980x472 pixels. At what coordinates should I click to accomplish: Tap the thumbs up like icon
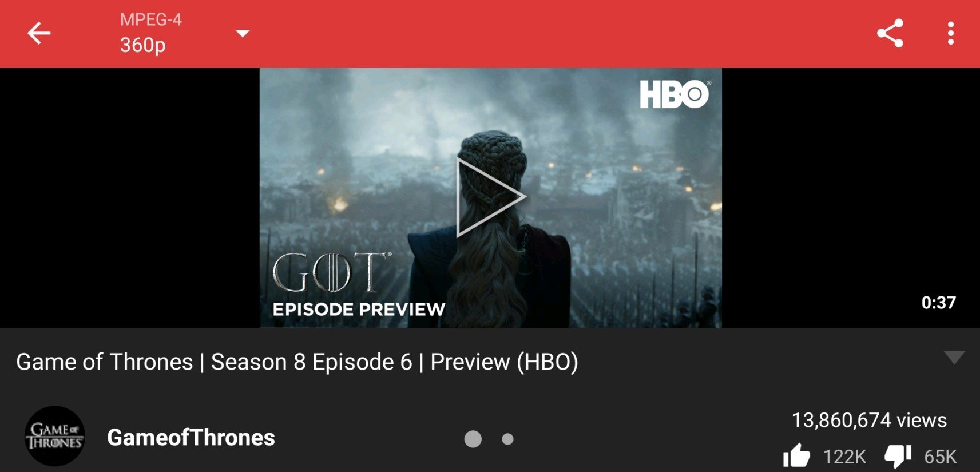[x=796, y=456]
